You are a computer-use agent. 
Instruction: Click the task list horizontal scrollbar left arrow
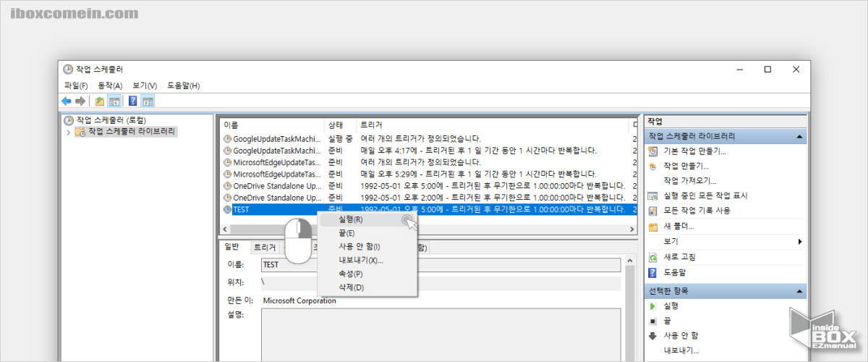tap(226, 229)
